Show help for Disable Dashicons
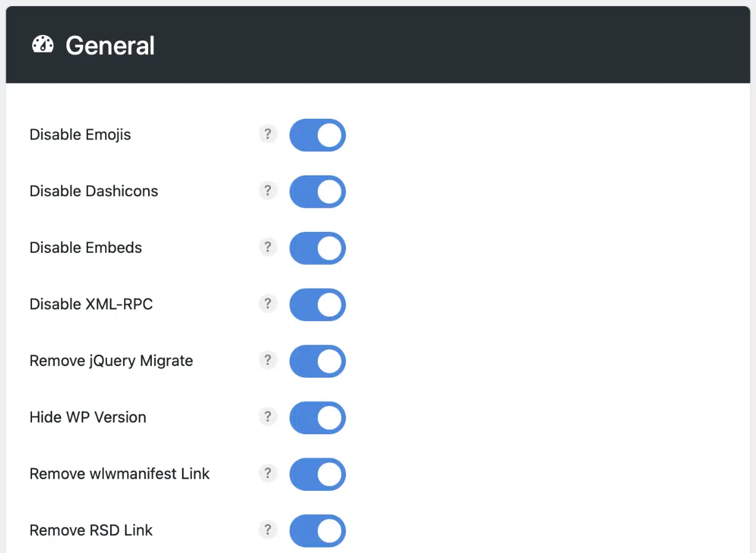 [267, 191]
